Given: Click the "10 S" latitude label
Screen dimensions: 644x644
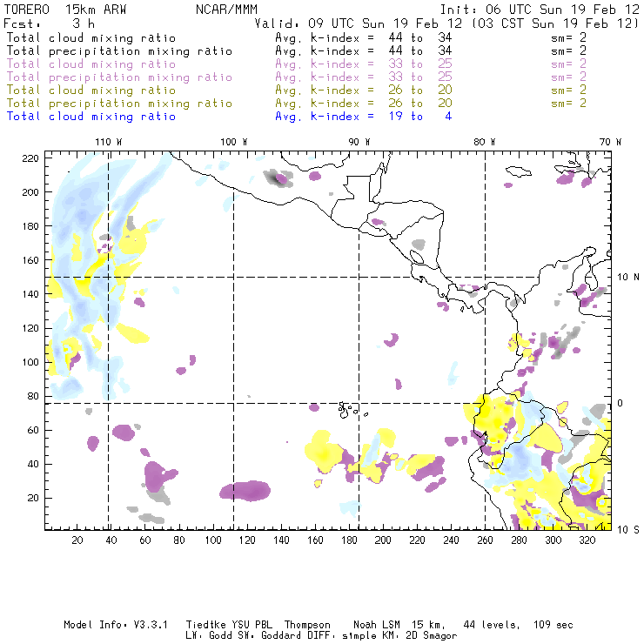Looking at the screenshot, I should [x=628, y=530].
